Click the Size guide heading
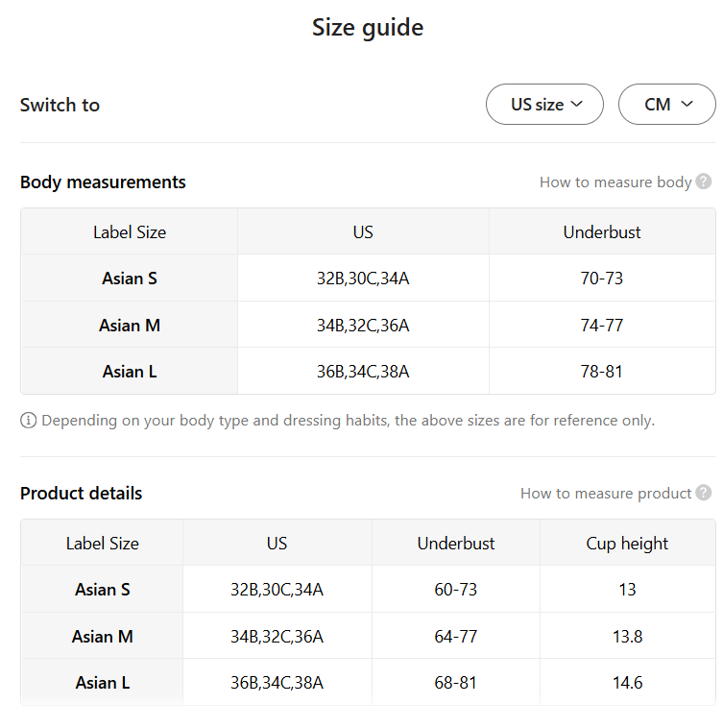 (x=368, y=27)
